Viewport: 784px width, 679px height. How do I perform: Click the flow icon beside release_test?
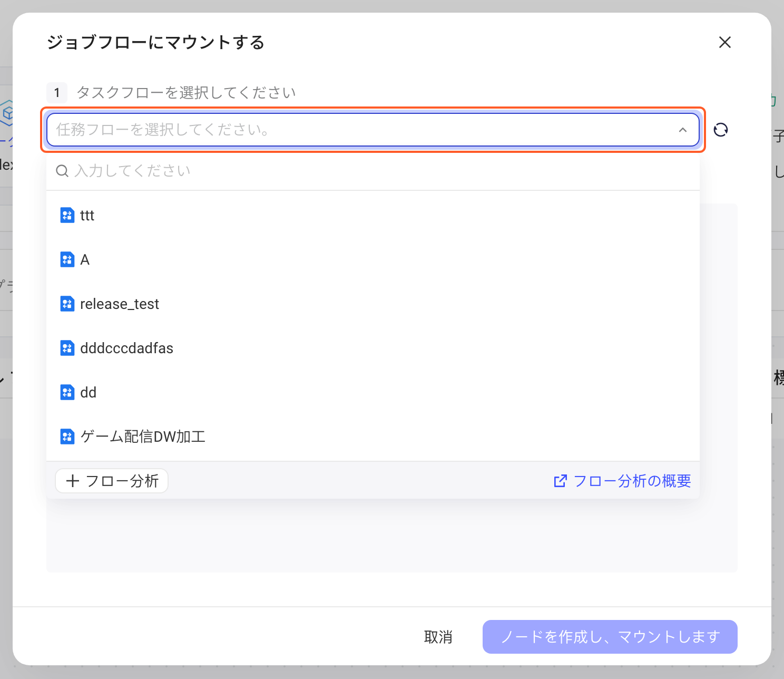tap(67, 304)
